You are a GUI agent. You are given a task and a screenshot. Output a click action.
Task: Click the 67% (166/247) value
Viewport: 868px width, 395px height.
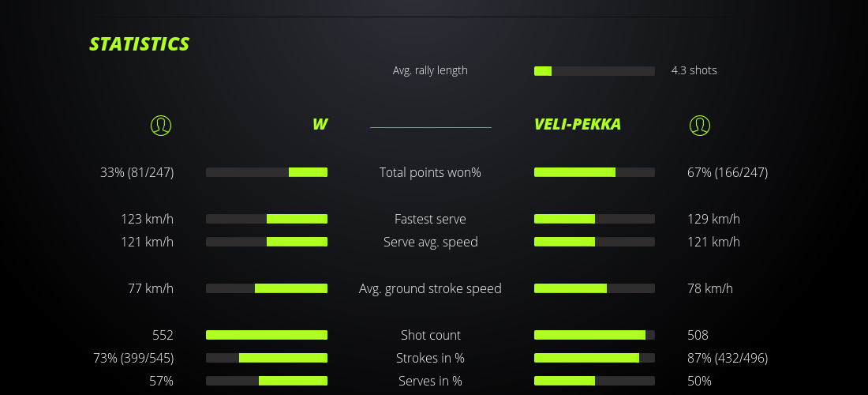(x=727, y=172)
